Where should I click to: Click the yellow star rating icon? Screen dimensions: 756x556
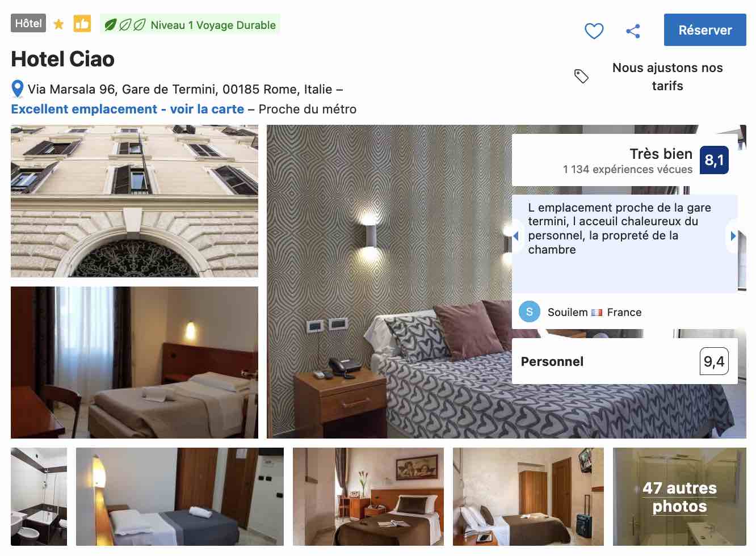[x=58, y=24]
